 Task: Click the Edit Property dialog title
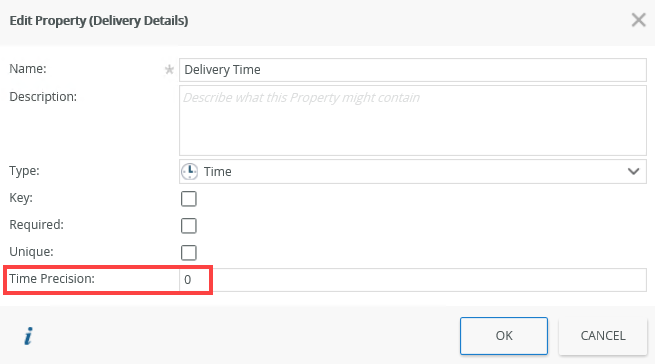99,20
